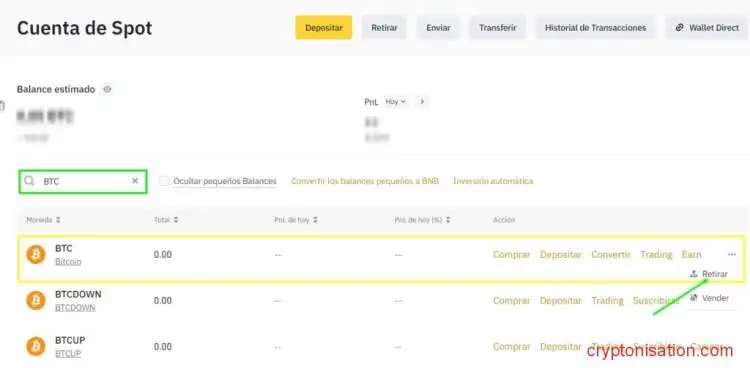
Task: Click into the BTC search field
Action: tap(83, 181)
